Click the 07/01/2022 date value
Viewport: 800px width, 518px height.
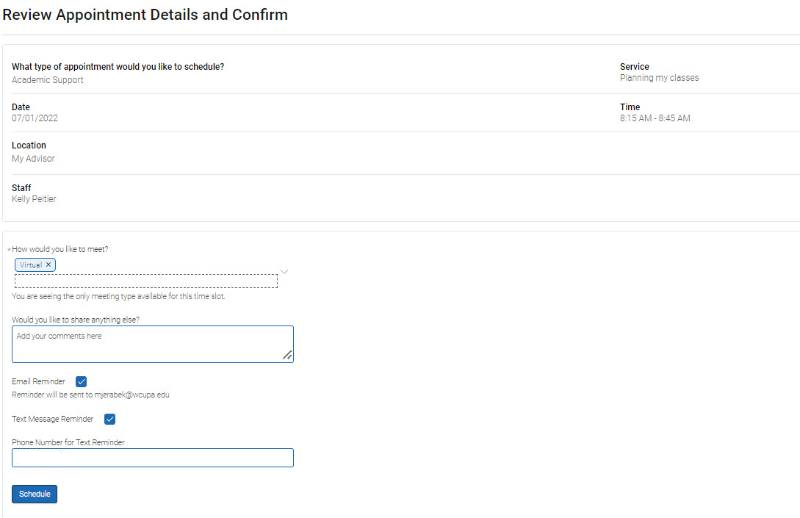click(x=35, y=118)
